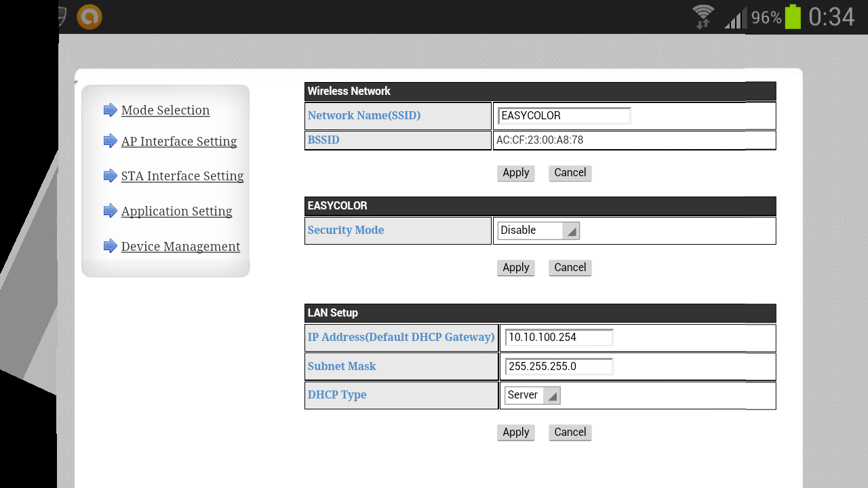Tap the Wi-Fi signal icon in status bar
868x488 pixels.
click(703, 17)
